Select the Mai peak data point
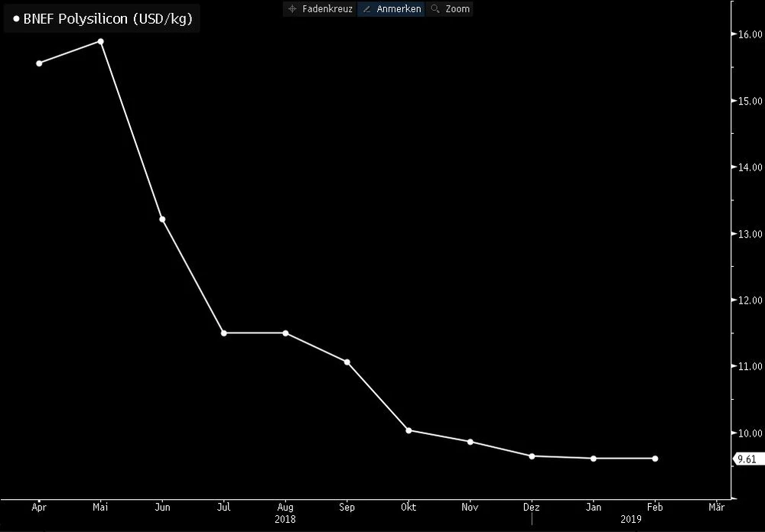Screen dimensions: 765x532 click(x=100, y=41)
